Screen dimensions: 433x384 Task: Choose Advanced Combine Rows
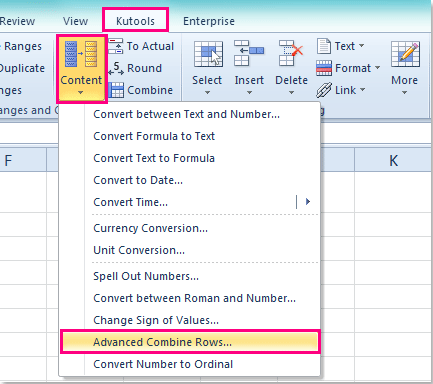[x=190, y=342]
